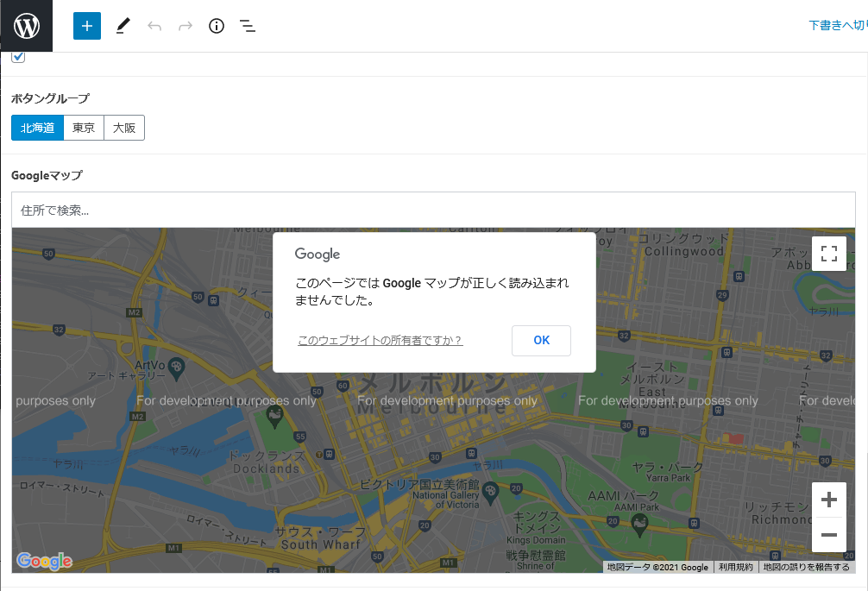This screenshot has width=868, height=591.
Task: Click ArtVo gallery map marker
Action: coord(176,368)
